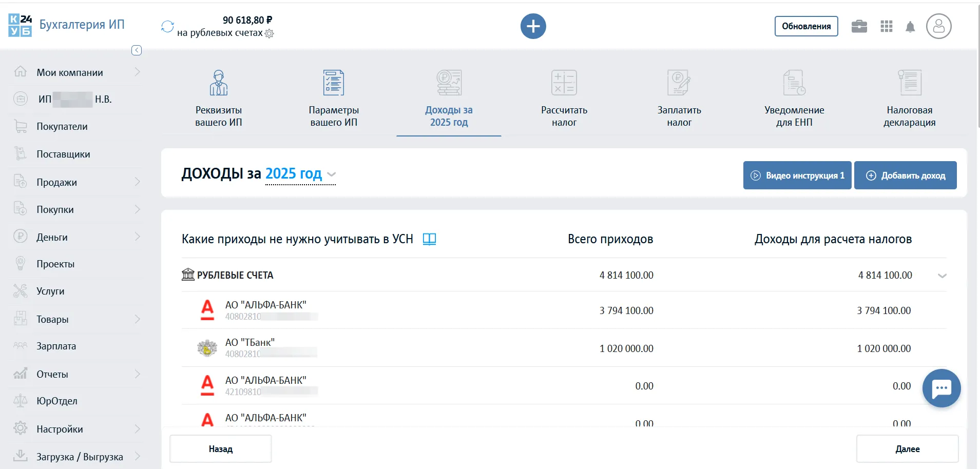Refresh the ruble account balance

(x=167, y=26)
